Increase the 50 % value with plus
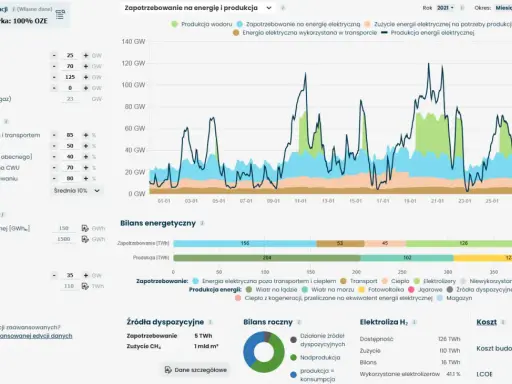 tap(86, 146)
